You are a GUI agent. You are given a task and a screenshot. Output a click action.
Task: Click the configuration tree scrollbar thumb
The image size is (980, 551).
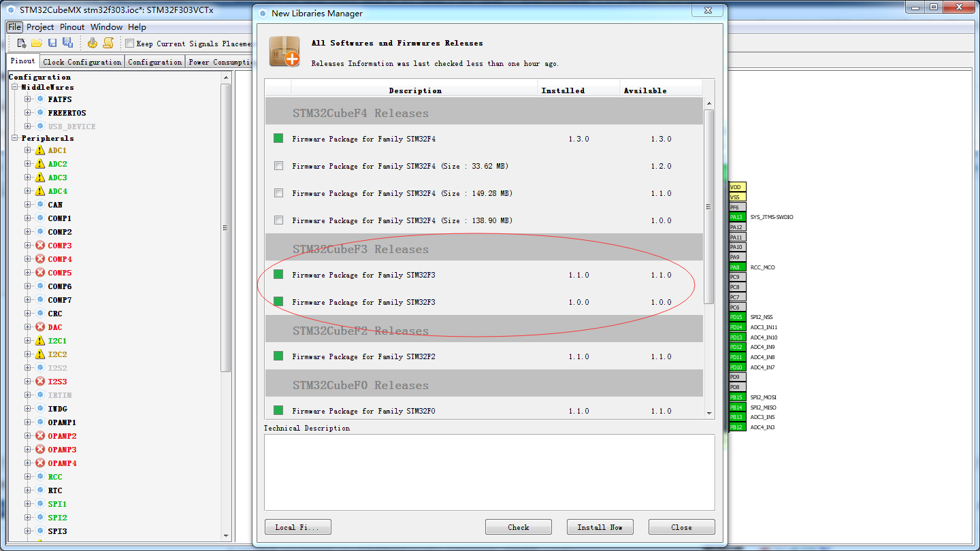point(227,228)
